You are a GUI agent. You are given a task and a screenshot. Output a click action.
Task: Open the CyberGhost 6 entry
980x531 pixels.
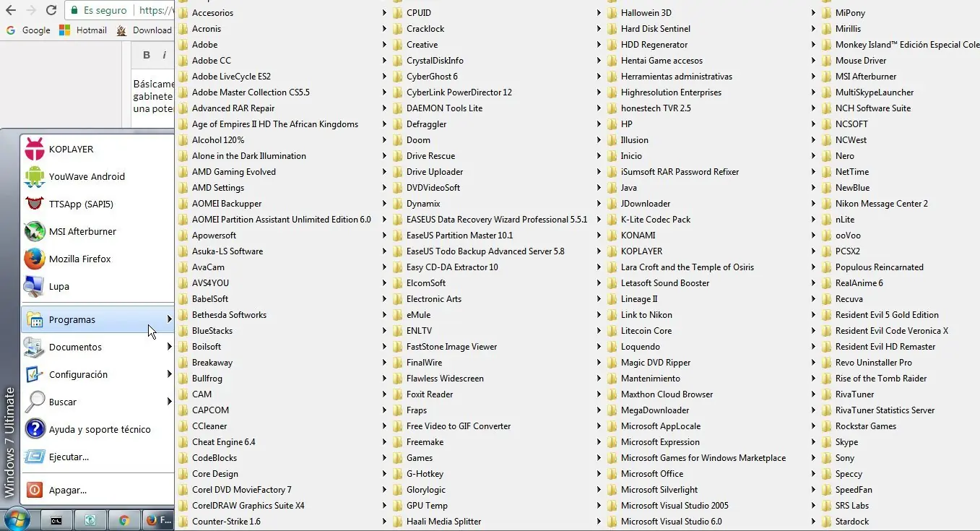[x=497, y=77]
